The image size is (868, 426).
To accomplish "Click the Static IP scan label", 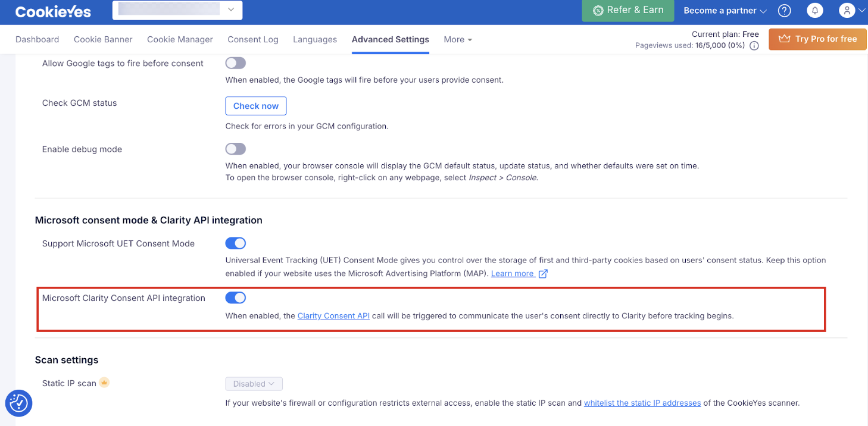I will [69, 383].
